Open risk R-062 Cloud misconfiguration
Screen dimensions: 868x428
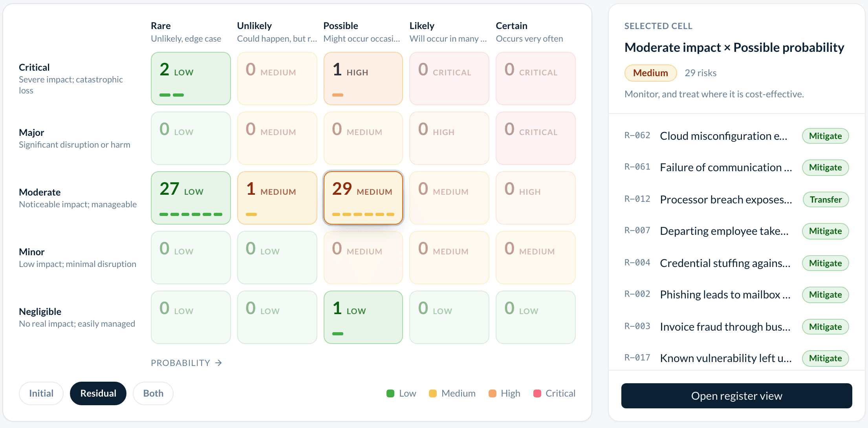point(736,136)
